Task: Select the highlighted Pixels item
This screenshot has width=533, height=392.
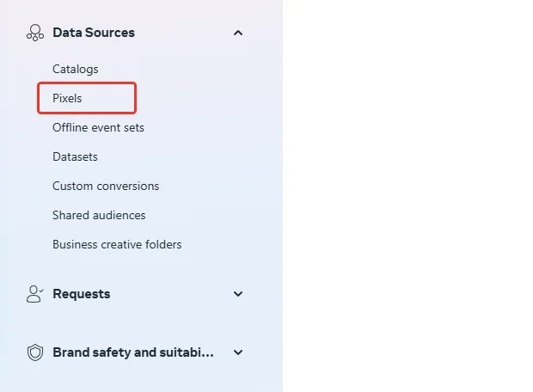Action: point(67,98)
